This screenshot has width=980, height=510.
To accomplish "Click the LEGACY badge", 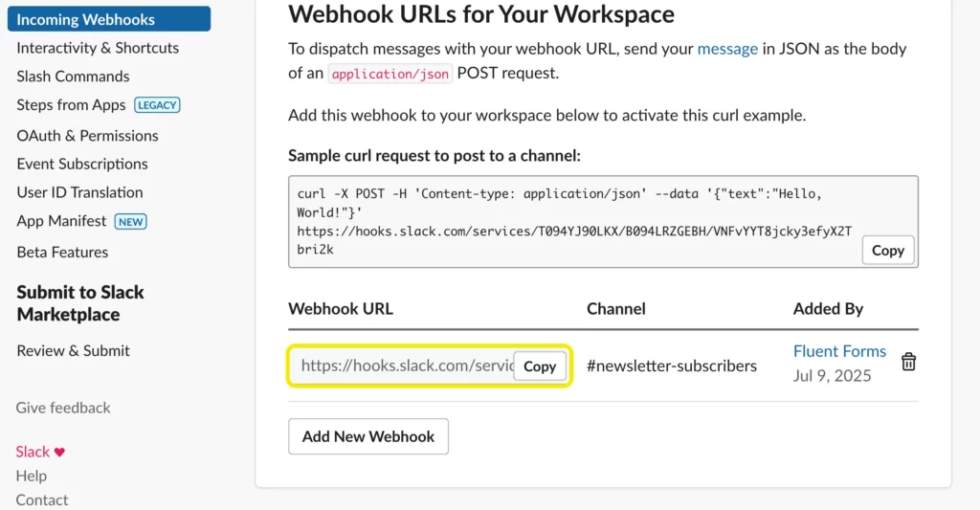I will [157, 105].
